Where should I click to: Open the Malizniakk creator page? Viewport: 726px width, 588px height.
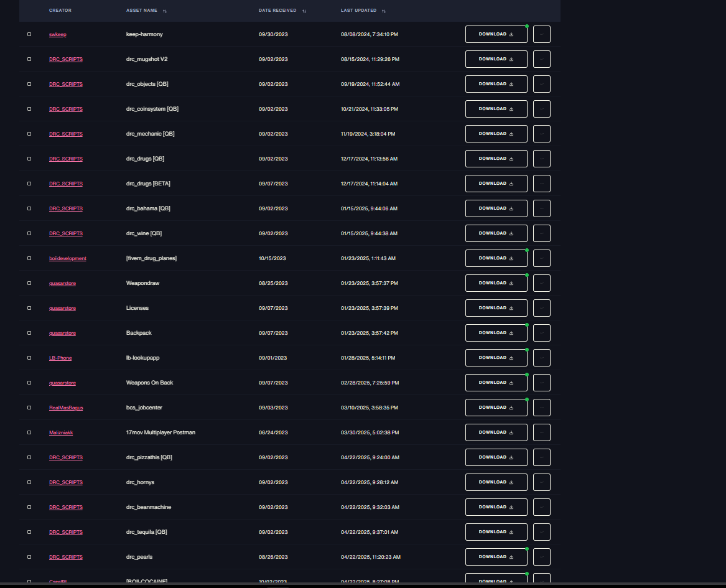61,432
